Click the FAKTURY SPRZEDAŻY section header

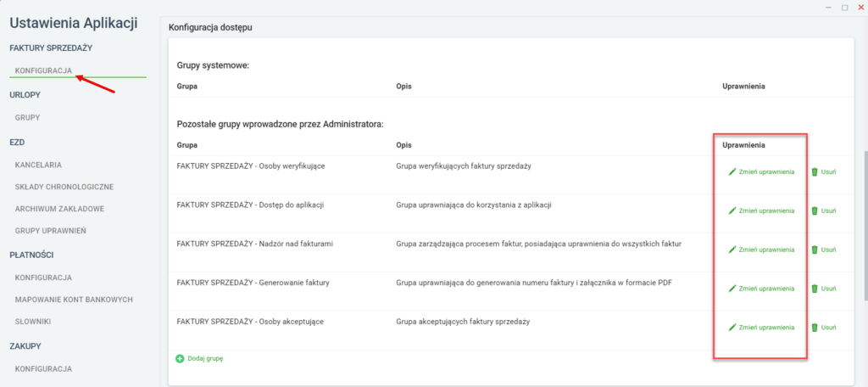click(51, 48)
